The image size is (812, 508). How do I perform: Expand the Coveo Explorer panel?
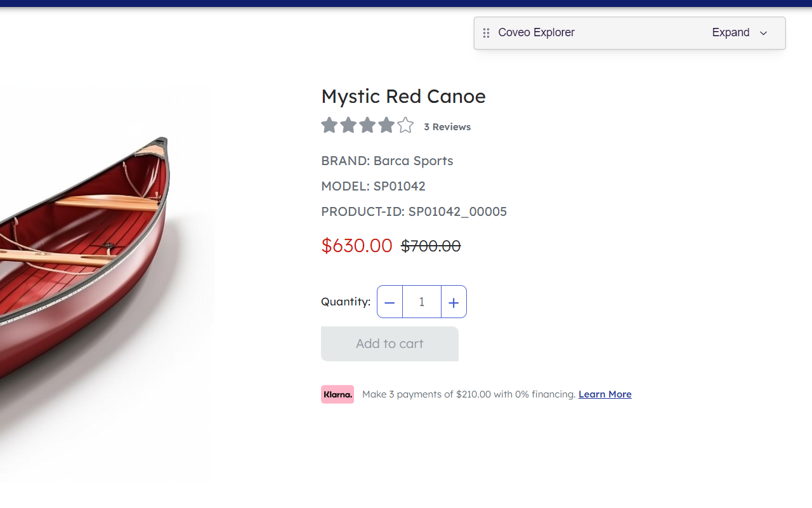click(731, 33)
